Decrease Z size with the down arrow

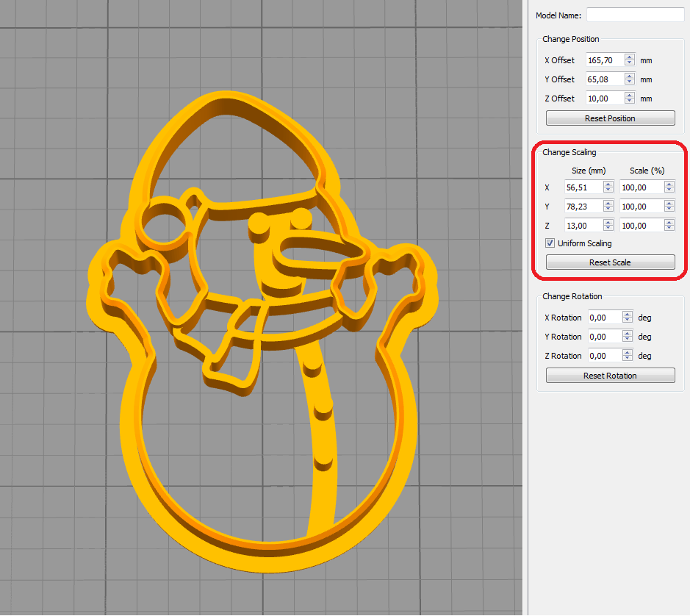(x=608, y=229)
